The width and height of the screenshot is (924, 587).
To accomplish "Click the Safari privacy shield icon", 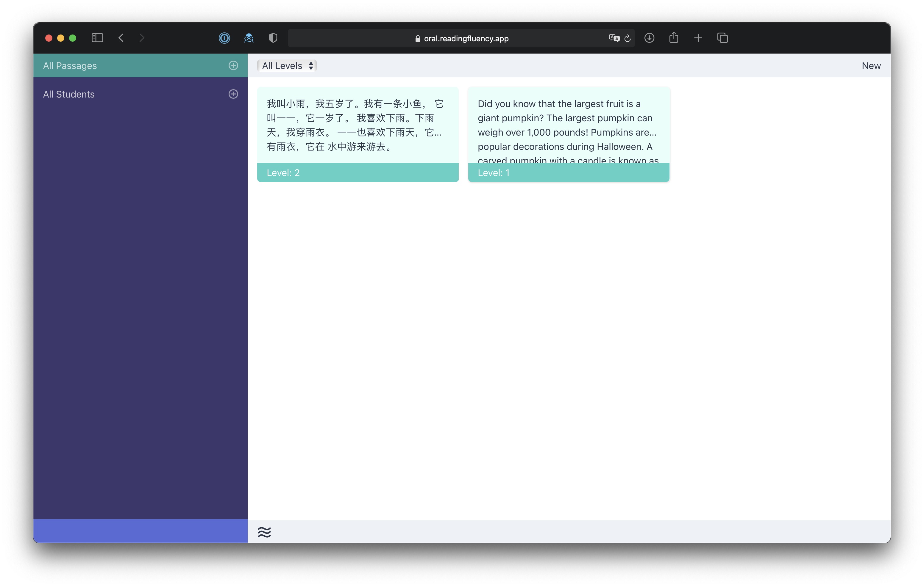I will 273,38.
